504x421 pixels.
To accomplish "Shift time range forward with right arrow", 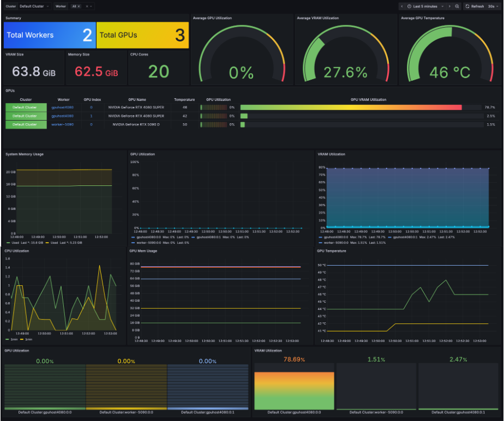I will tap(449, 6).
